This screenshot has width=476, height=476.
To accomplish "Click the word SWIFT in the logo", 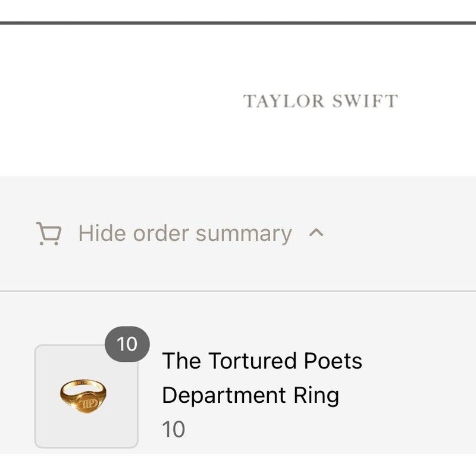I will (x=365, y=101).
